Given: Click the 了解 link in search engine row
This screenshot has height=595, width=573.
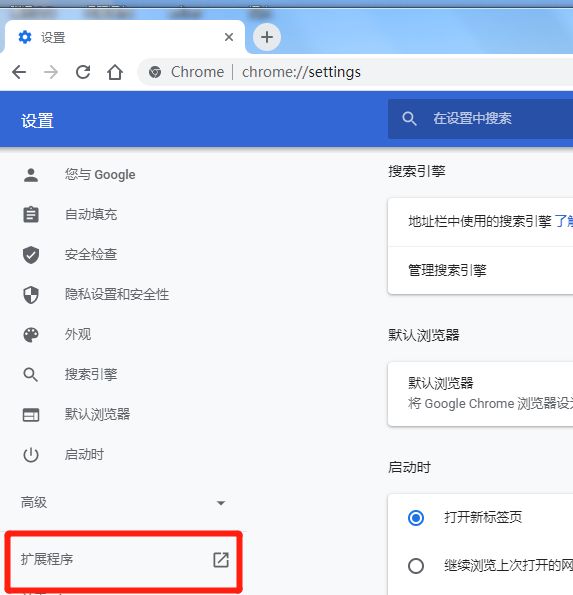Looking at the screenshot, I should tap(564, 221).
